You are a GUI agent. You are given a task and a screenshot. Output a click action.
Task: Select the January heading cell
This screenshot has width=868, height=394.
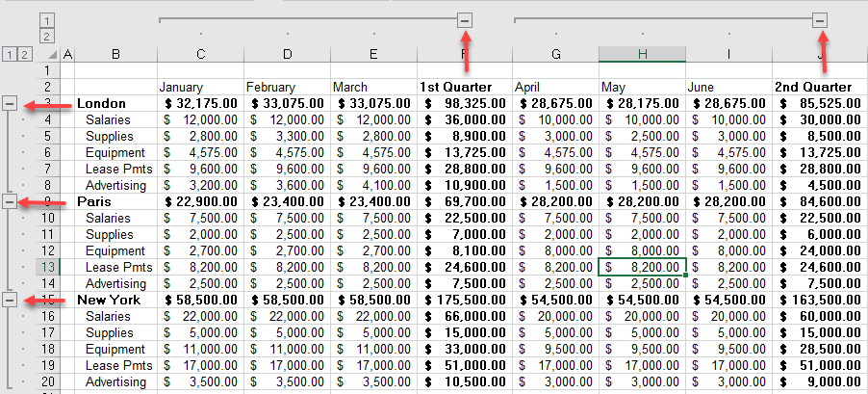pos(200,87)
